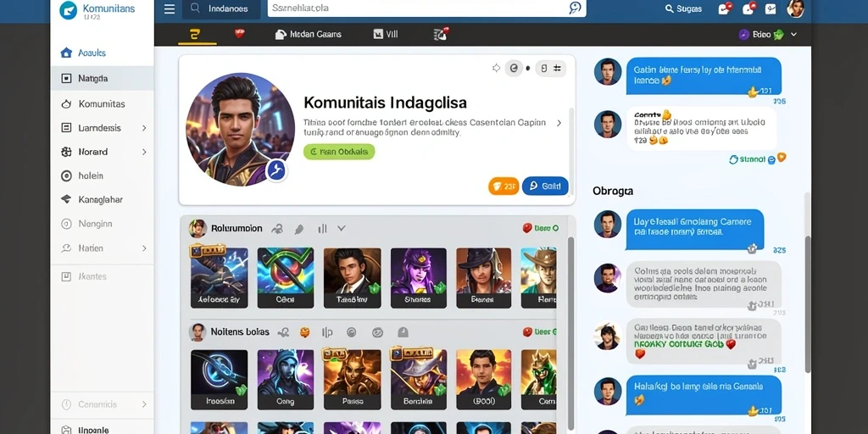Switch to the Vill tab
868x434 pixels.
coord(386,34)
